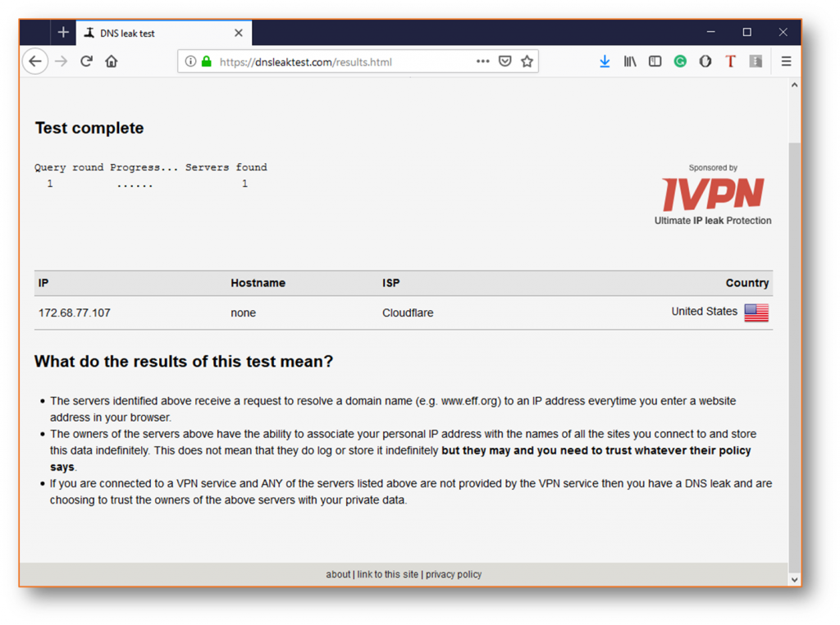Open the green Grammarly extension icon
840x625 pixels.
(x=680, y=62)
